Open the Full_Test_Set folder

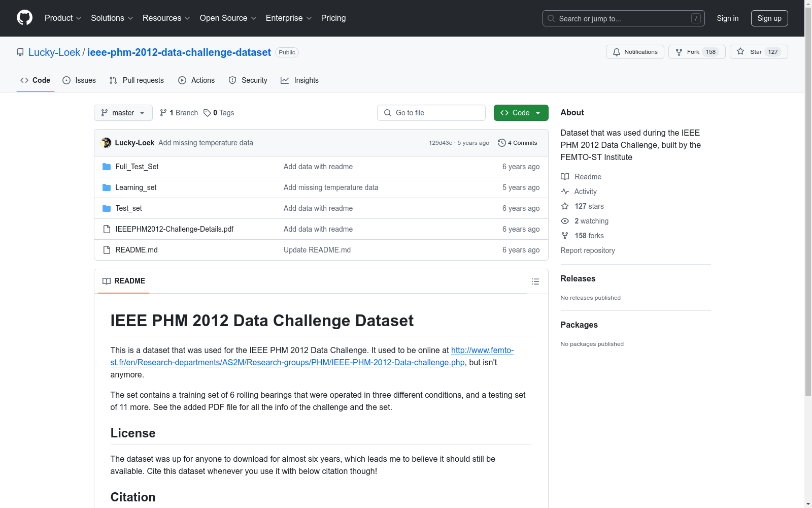137,167
